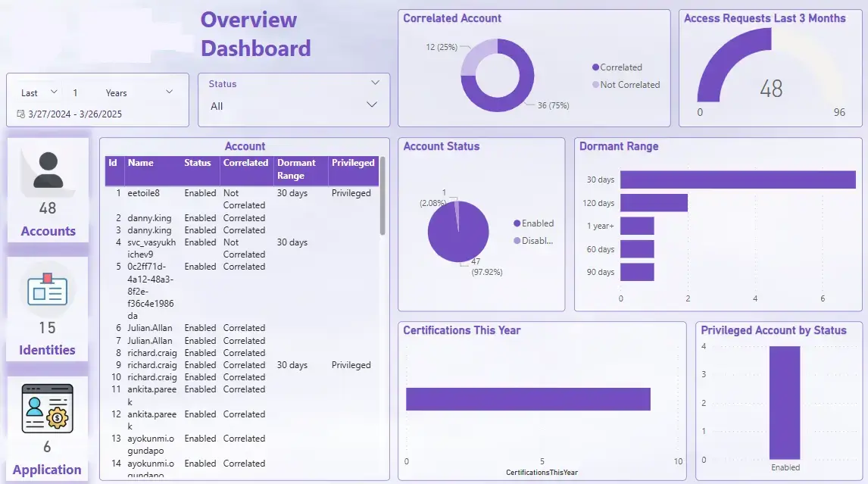Click the Enabled slice of Account Status pie
The width and height of the screenshot is (868, 484).
[458, 236]
